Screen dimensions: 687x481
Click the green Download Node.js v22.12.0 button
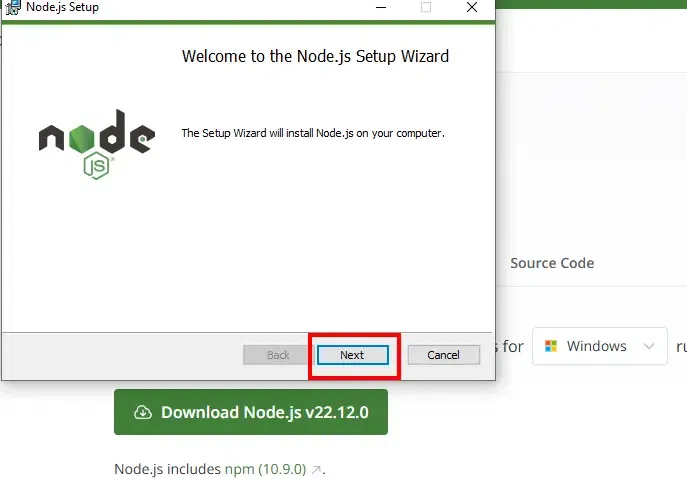coord(251,412)
